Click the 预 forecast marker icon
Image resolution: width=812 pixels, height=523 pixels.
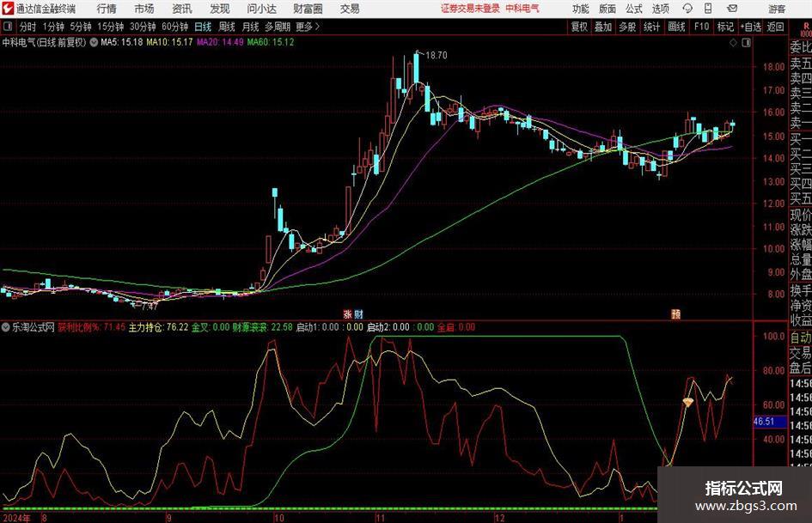pyautogui.click(x=675, y=313)
